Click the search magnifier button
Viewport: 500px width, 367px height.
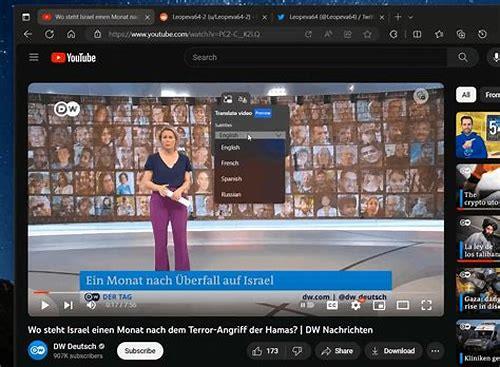pyautogui.click(x=463, y=57)
